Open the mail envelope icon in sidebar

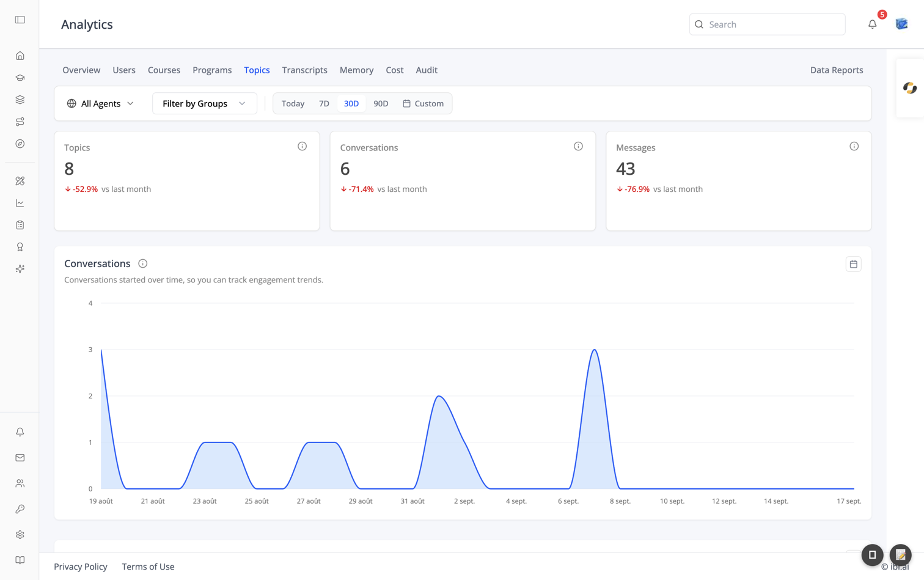click(20, 458)
